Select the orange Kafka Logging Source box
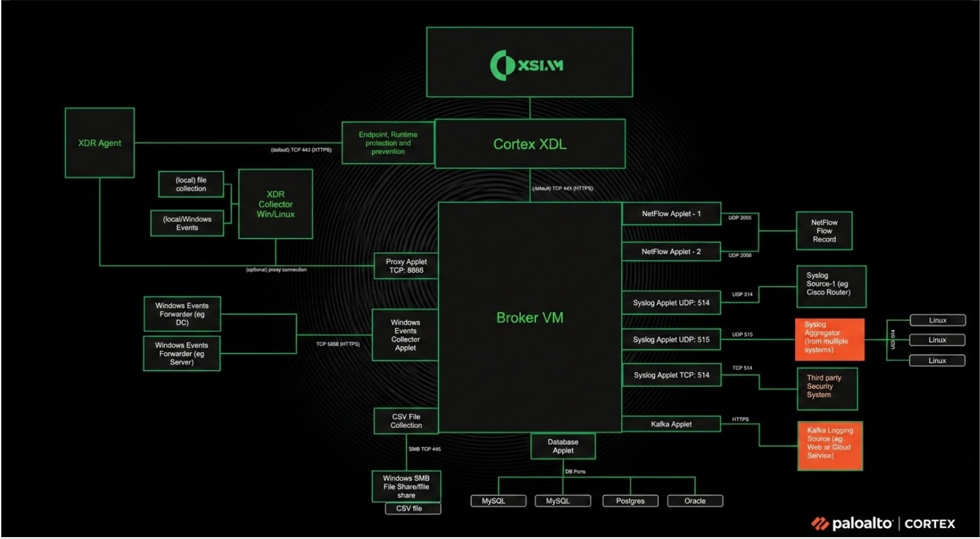The width and height of the screenshot is (980, 539). pos(830,446)
